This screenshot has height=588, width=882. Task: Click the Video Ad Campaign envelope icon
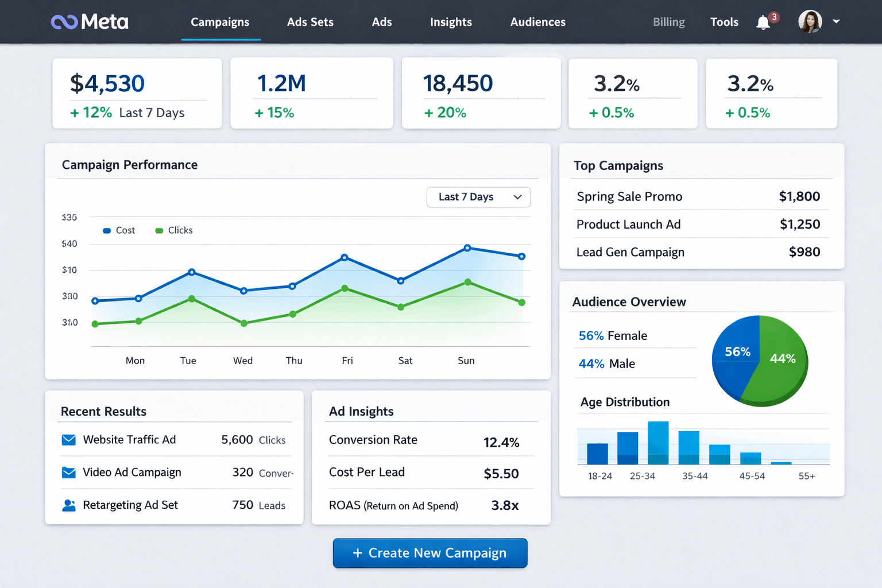(x=69, y=473)
